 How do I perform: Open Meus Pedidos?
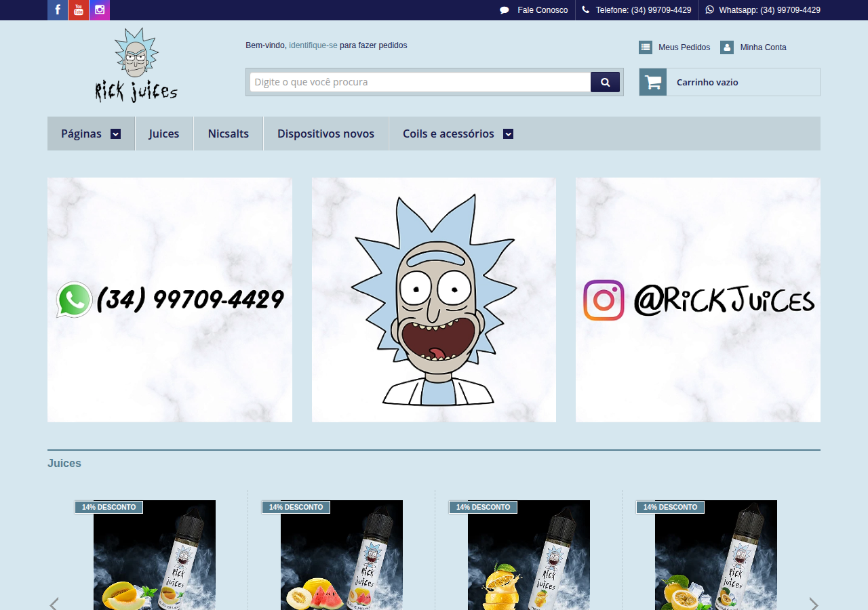[684, 47]
